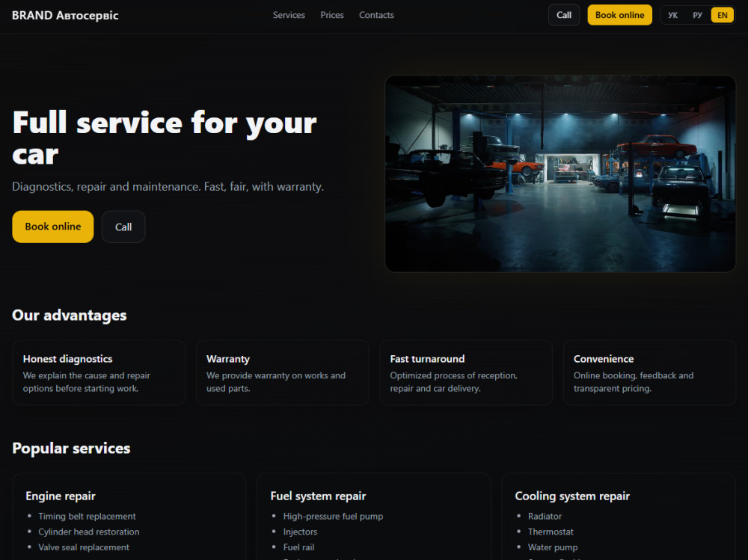The image size is (748, 560).
Task: Click the Fuel system repair heading
Action: 318,496
